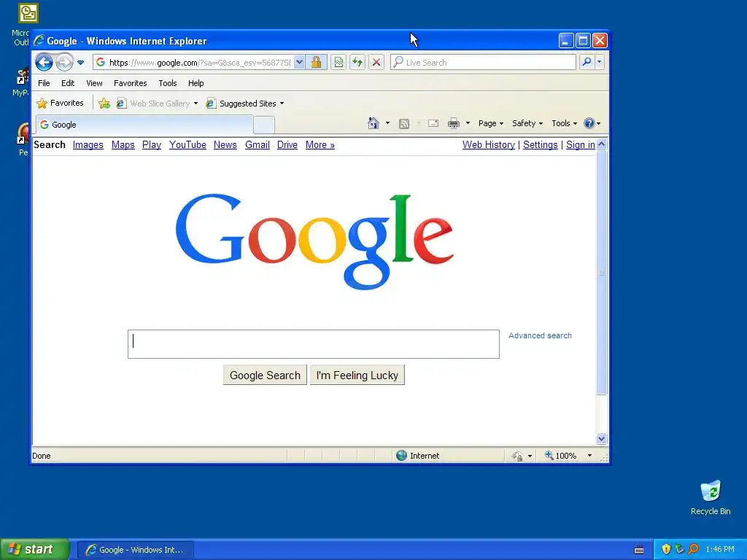Open the Drive link
Screen dimensions: 747x560
(x=287, y=145)
